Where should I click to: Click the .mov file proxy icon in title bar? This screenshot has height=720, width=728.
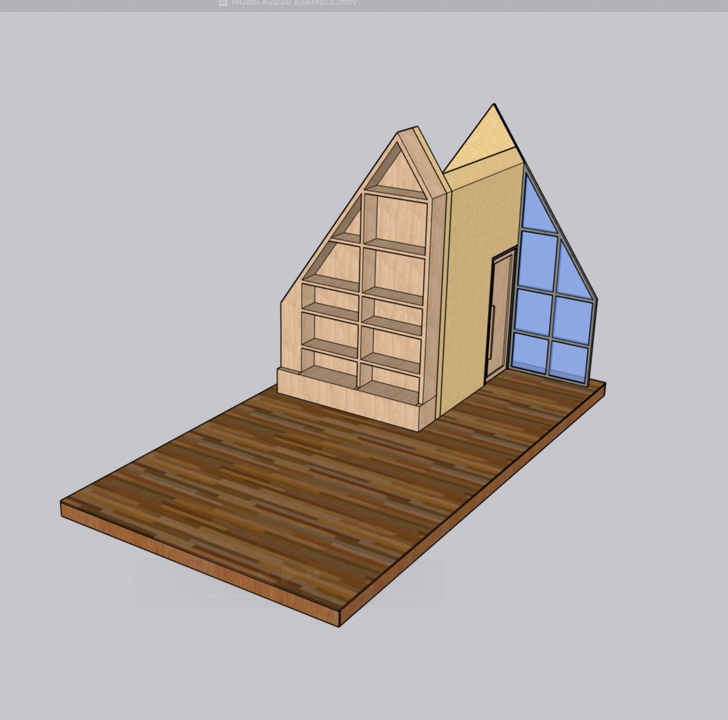[x=223, y=2]
